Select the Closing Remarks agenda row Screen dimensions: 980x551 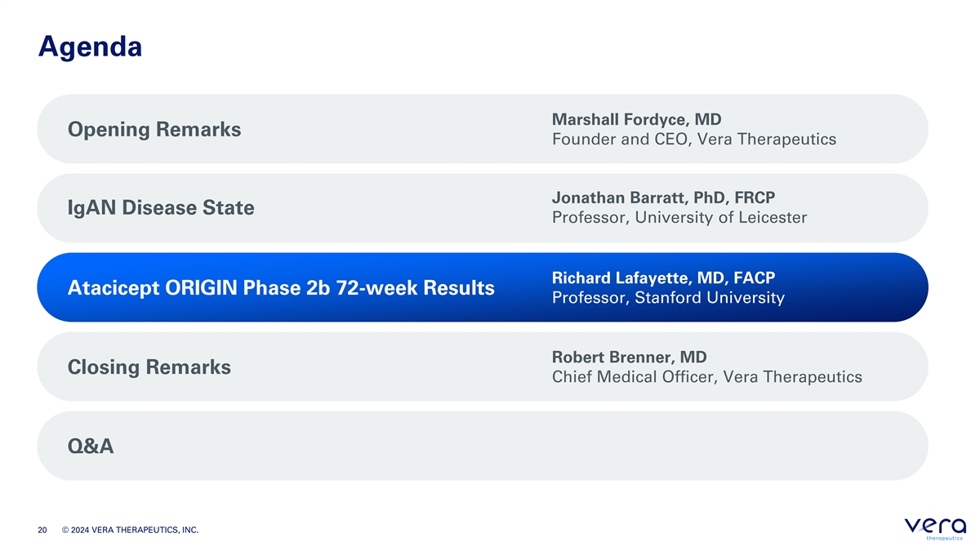[482, 367]
